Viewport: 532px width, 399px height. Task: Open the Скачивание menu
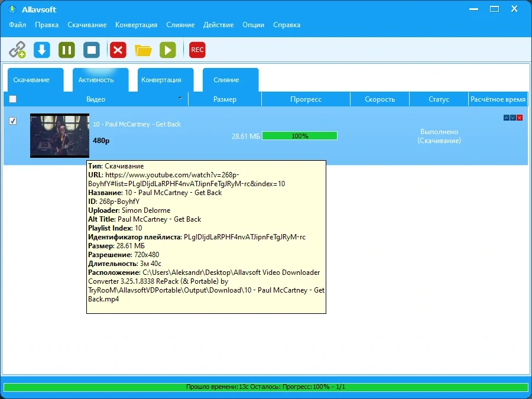click(87, 25)
